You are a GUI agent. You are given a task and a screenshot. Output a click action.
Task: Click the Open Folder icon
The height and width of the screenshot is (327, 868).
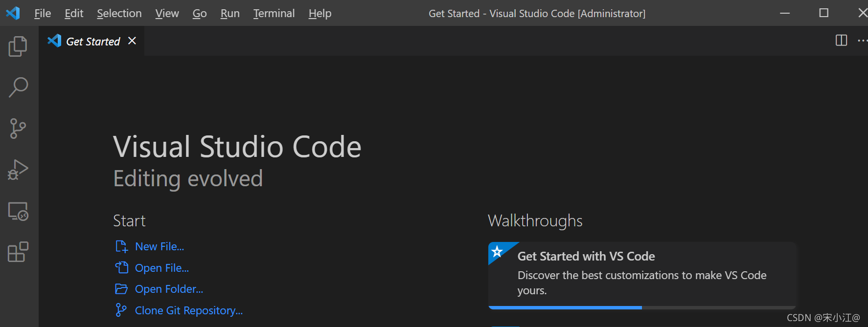[121, 289]
